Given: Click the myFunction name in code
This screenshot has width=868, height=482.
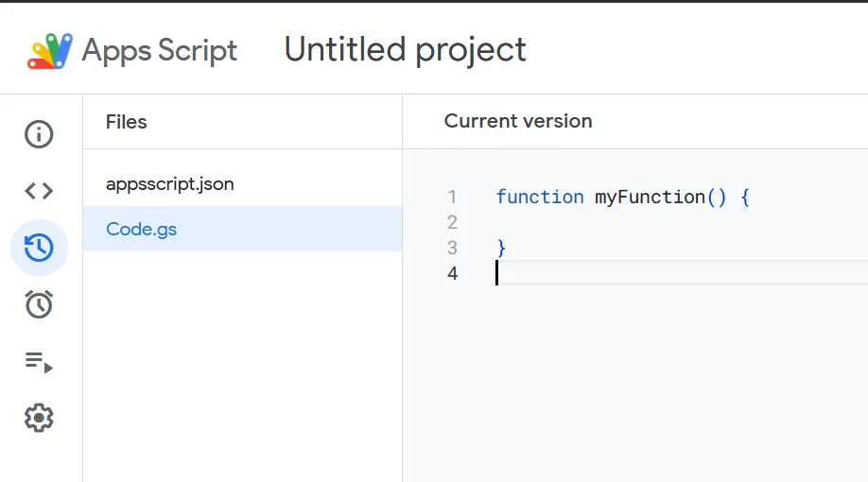Looking at the screenshot, I should [650, 197].
